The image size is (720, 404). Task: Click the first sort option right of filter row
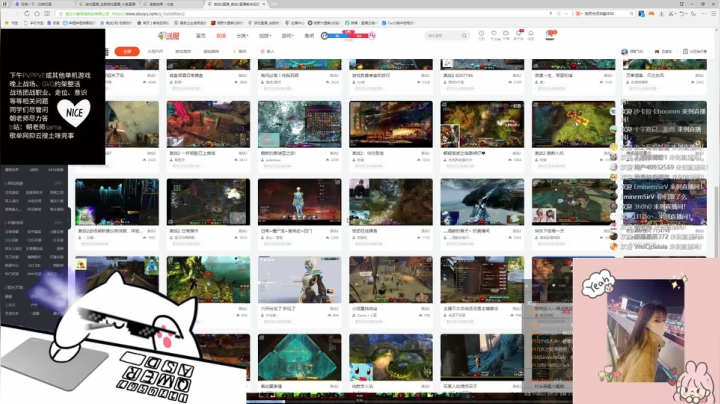[x=632, y=51]
